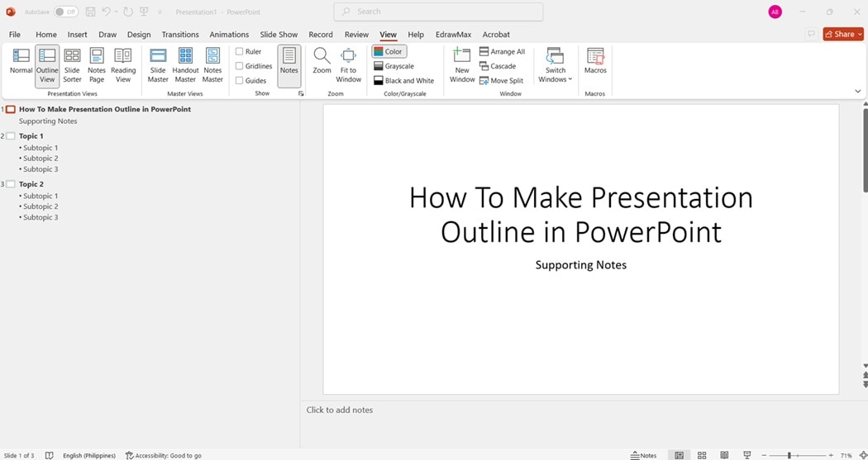Collapse the ribbon chevron
Viewport: 868px width, 460px height.
click(x=858, y=91)
